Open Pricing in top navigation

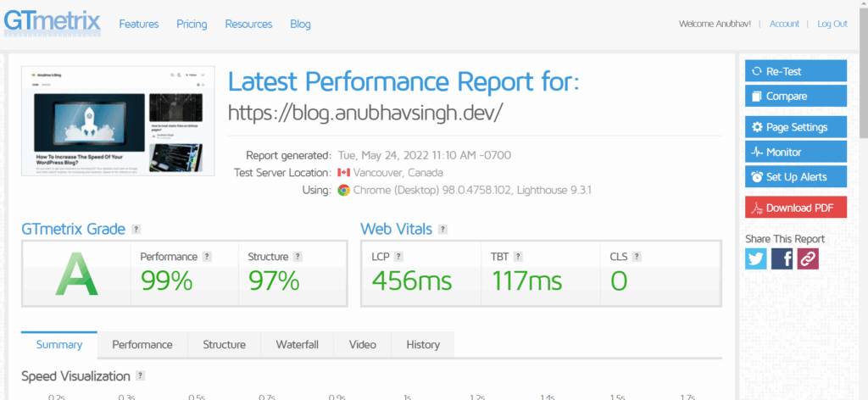tap(192, 25)
